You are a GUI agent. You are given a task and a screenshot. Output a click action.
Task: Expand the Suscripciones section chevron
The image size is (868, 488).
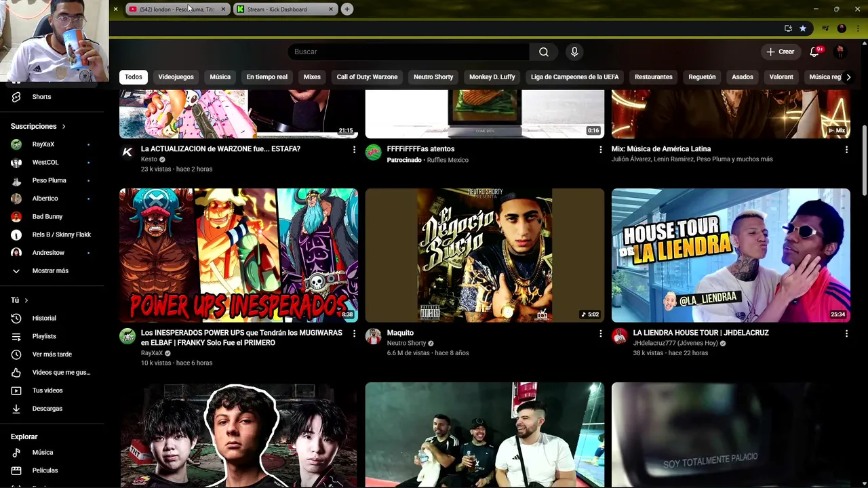point(64,126)
